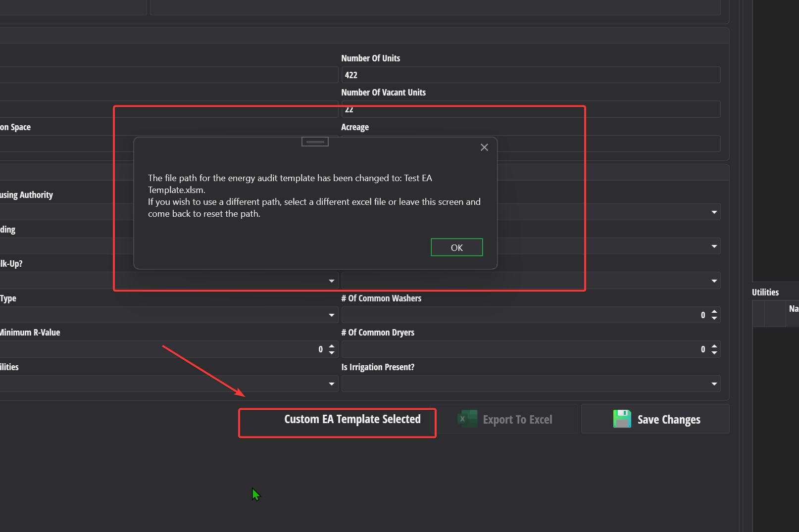Open the Type dropdown
The width and height of the screenshot is (799, 532).
coord(331,315)
